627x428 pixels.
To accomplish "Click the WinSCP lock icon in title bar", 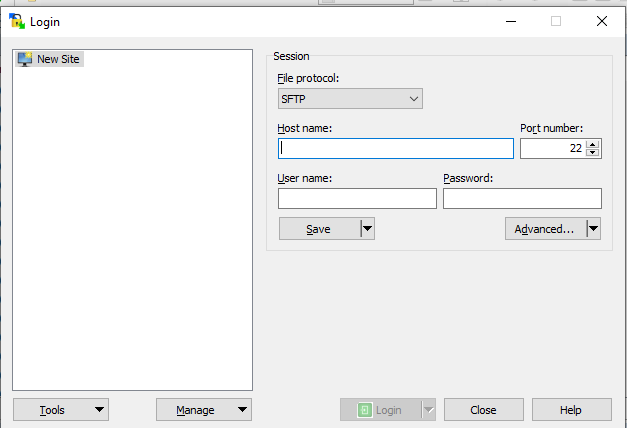I will point(17,21).
